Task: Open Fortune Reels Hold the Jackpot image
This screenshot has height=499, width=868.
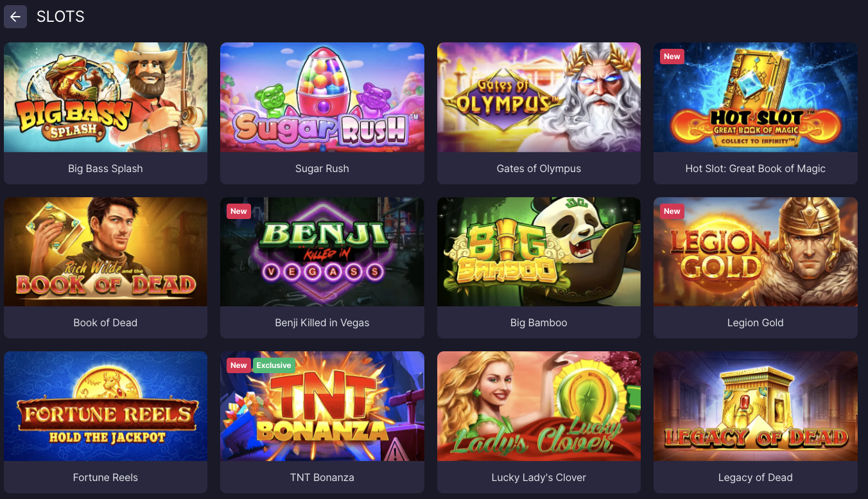Action: 105,406
